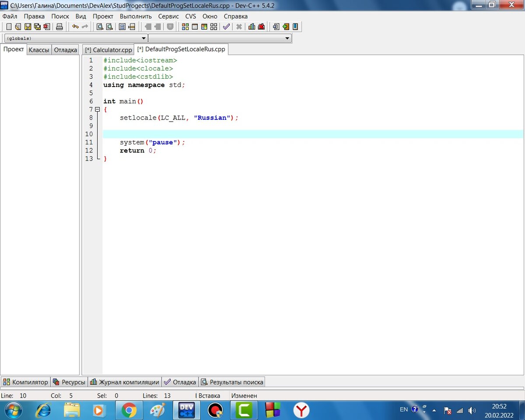Click the setlocale(LC_ALL, "Russian") code line

coord(179,118)
